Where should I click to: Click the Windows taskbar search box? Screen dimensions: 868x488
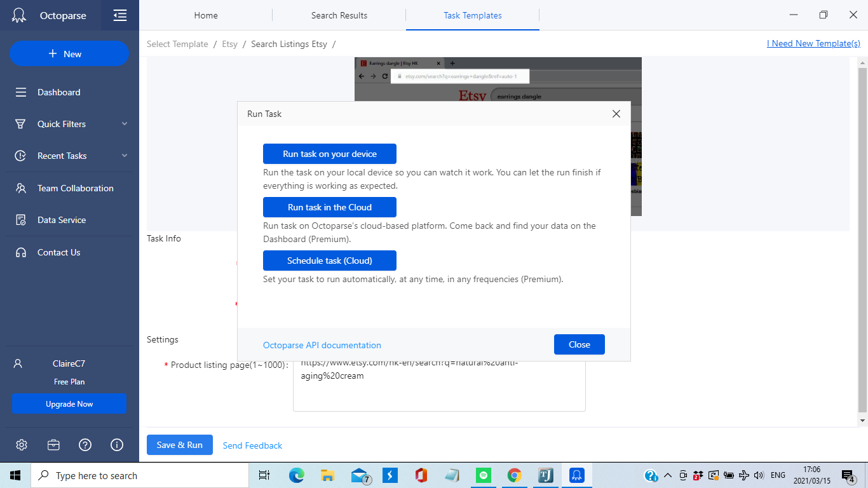pos(139,475)
